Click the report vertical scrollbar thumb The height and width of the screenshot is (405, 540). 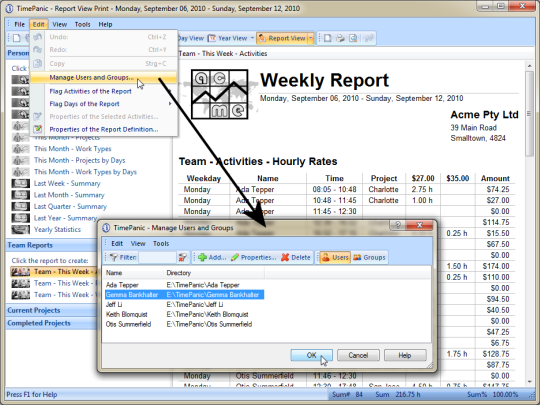click(x=529, y=114)
